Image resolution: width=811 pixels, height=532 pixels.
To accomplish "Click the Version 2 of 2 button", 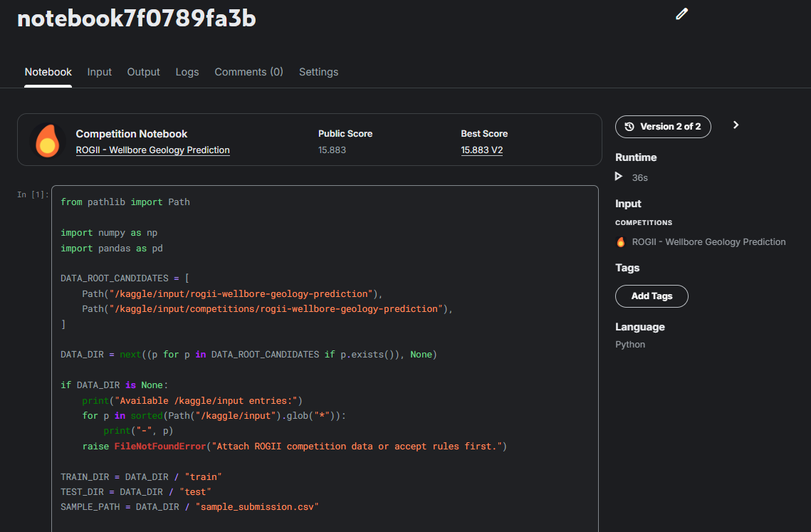I will (663, 127).
